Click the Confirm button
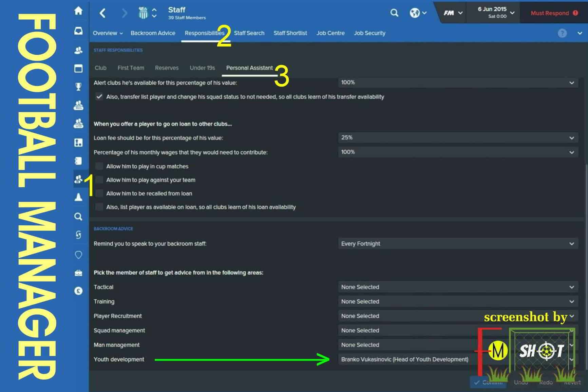This screenshot has width=588, height=392. (x=488, y=382)
